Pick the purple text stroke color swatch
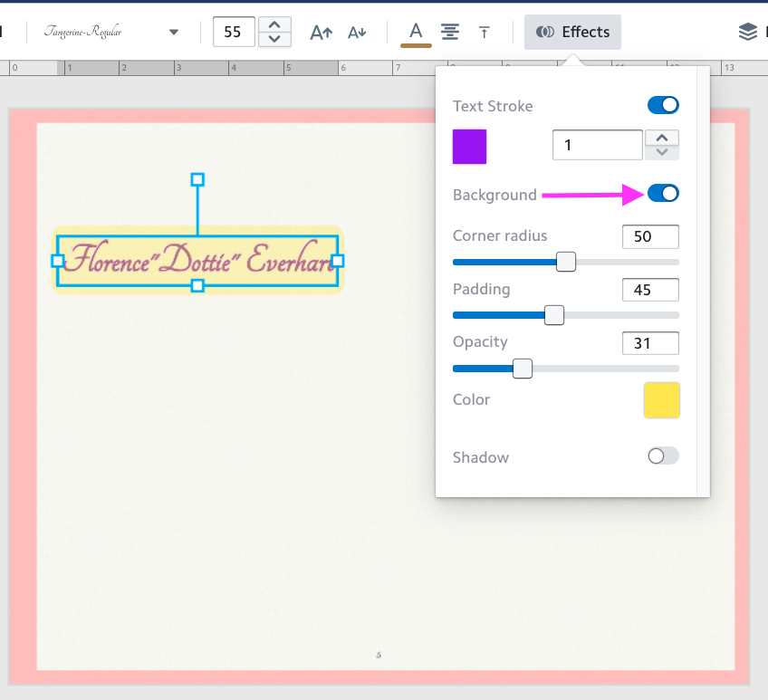Viewport: 768px width, 700px height. 469,147
